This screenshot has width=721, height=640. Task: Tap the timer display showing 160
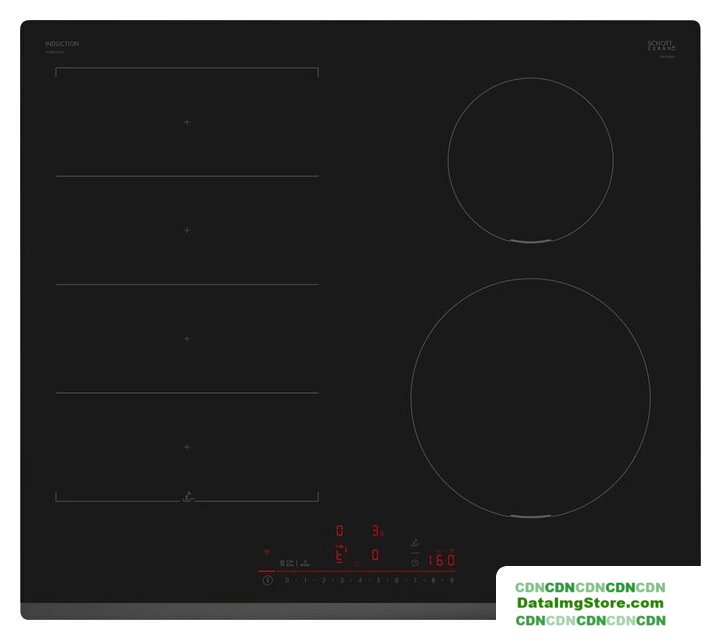441,561
